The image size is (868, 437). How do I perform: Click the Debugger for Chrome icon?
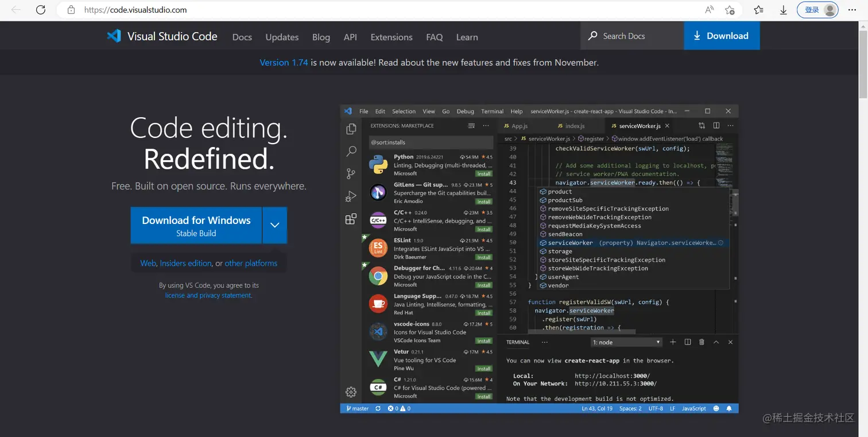tap(378, 276)
